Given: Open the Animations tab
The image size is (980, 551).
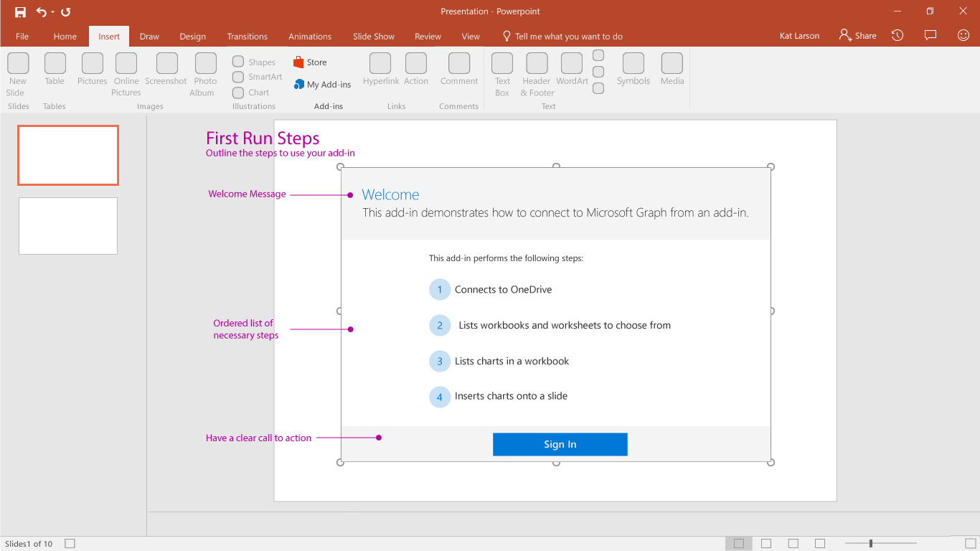Looking at the screenshot, I should coord(310,37).
